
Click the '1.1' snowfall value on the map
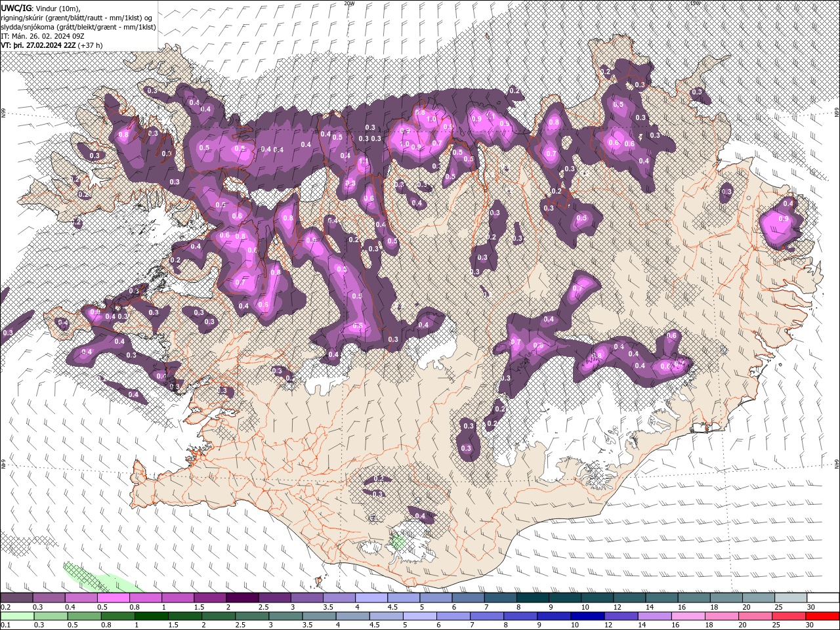[x=363, y=161]
